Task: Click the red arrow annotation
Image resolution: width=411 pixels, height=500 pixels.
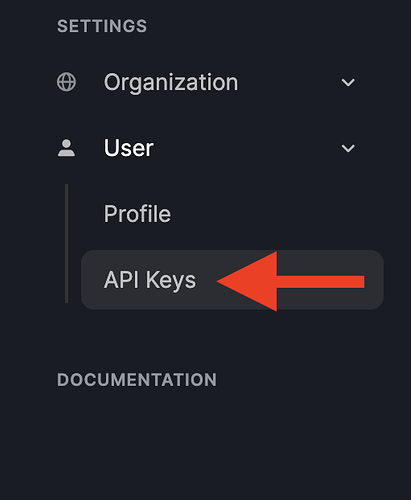Action: (290, 281)
